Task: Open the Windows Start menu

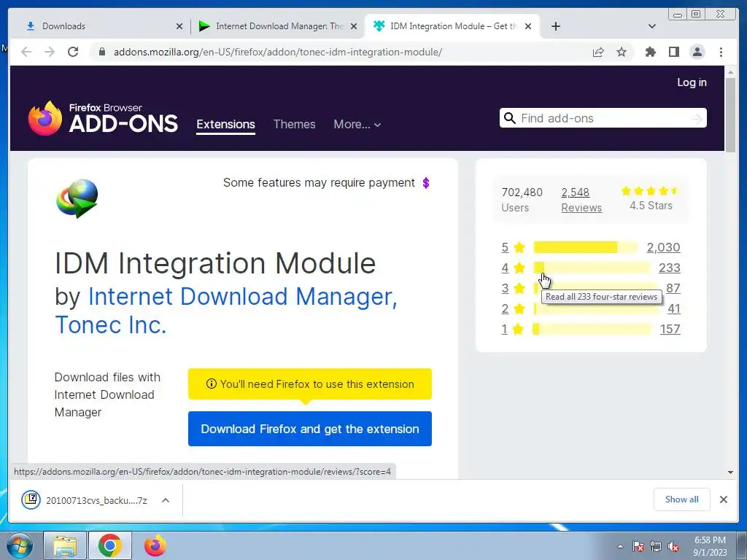Action: point(20,546)
